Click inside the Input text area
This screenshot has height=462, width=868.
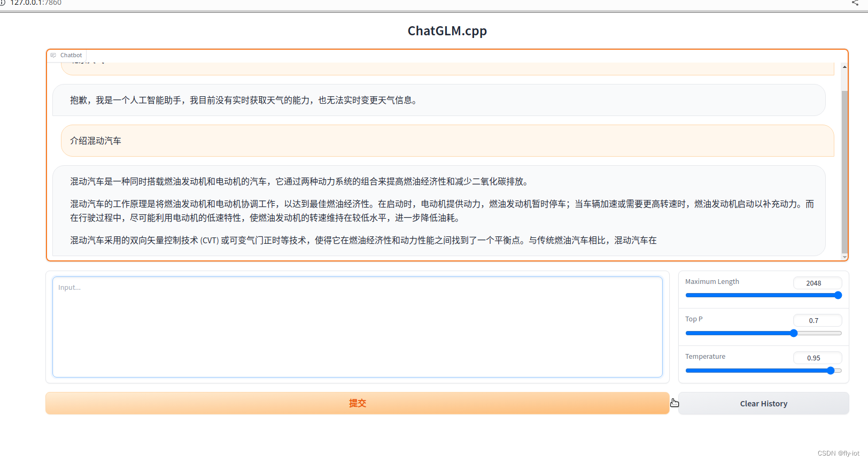pyautogui.click(x=358, y=327)
